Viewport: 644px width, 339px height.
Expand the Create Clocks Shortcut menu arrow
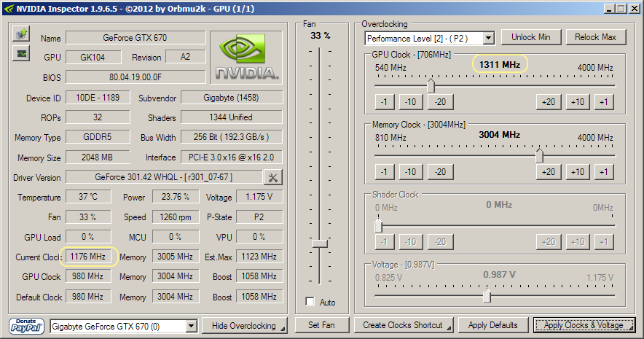(x=449, y=327)
